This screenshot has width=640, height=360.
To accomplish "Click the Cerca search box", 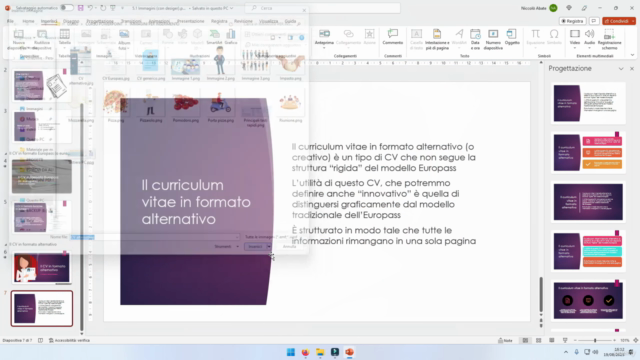I will pyautogui.click(x=322, y=8).
